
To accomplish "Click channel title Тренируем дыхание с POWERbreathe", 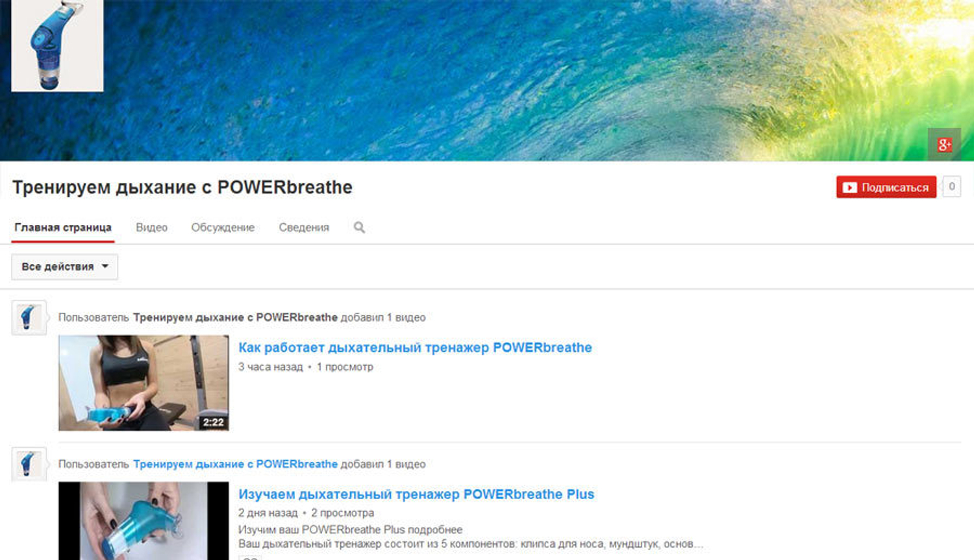I will [182, 188].
